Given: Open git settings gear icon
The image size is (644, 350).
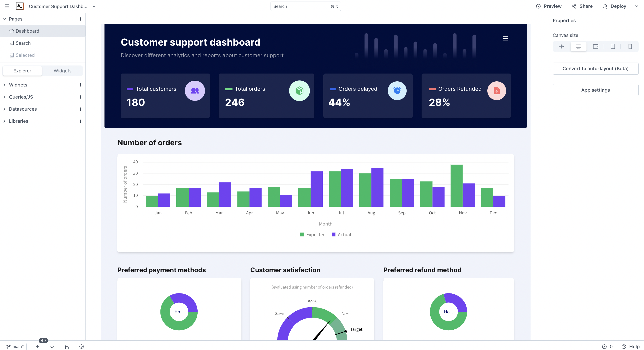Looking at the screenshot, I should tap(81, 346).
